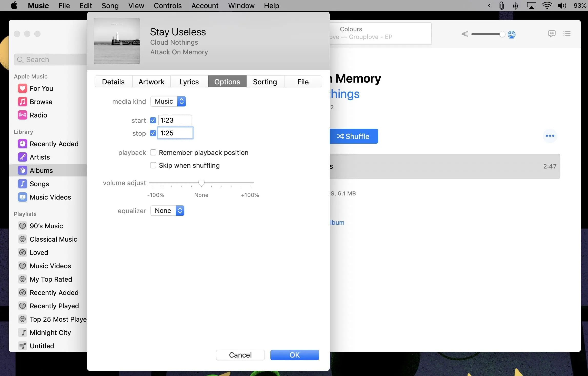This screenshot has width=588, height=376.
Task: Click the Shuffle album button
Action: click(354, 136)
